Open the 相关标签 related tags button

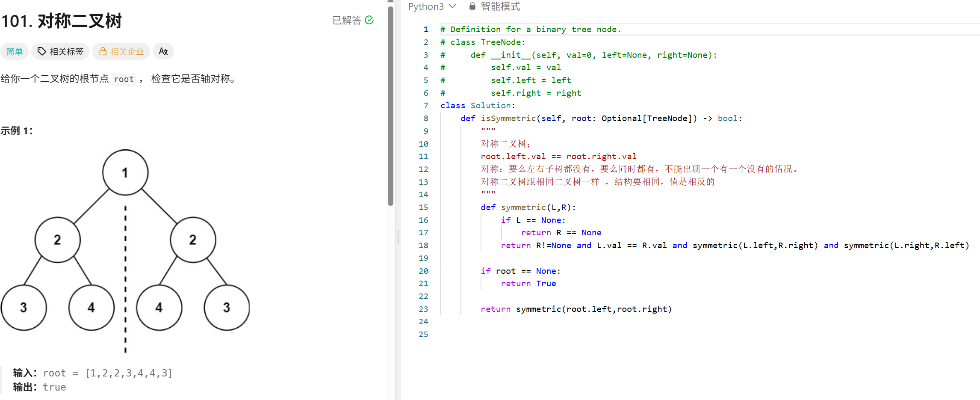60,51
